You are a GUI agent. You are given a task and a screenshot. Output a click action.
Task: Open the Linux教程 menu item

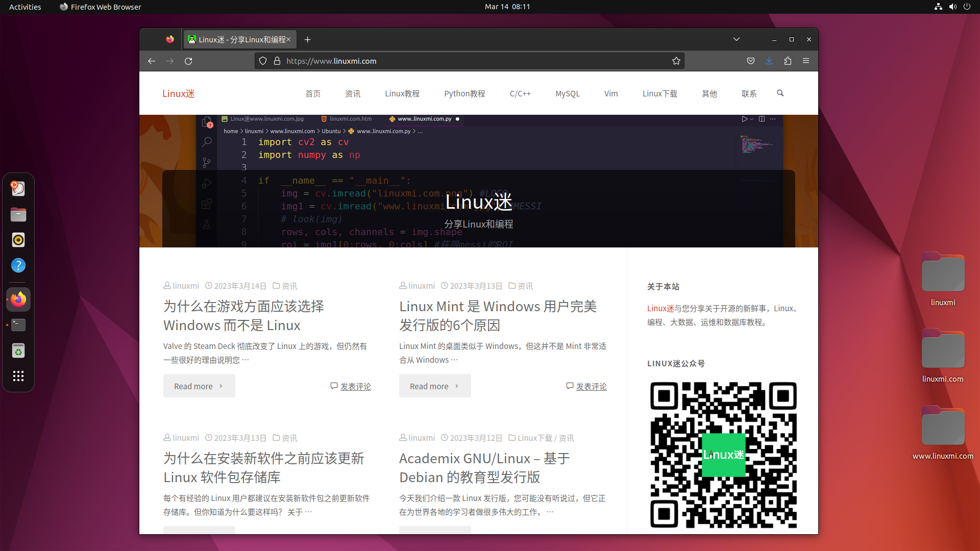(x=402, y=93)
